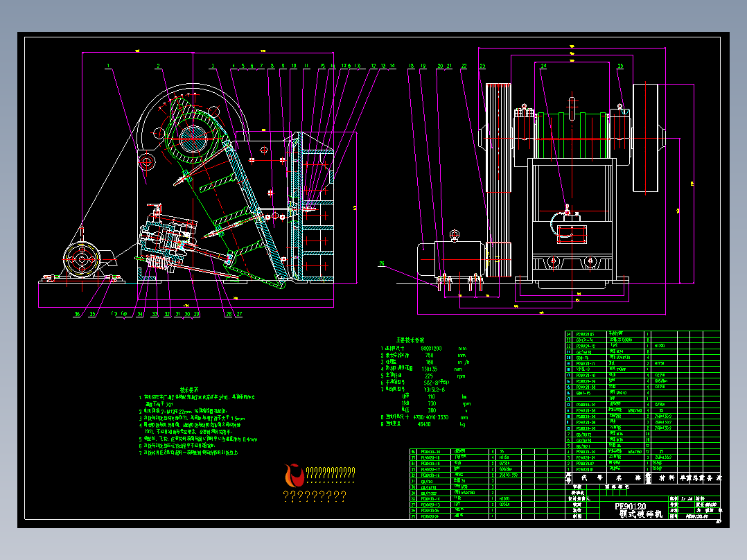This screenshot has height=560, width=747.
Task: Select callout number 3 above side view
Action: click(x=213, y=67)
